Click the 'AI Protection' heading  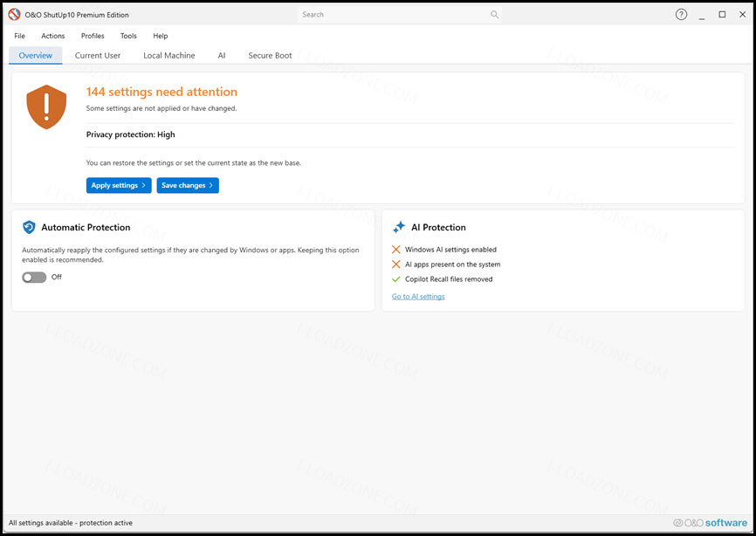438,227
